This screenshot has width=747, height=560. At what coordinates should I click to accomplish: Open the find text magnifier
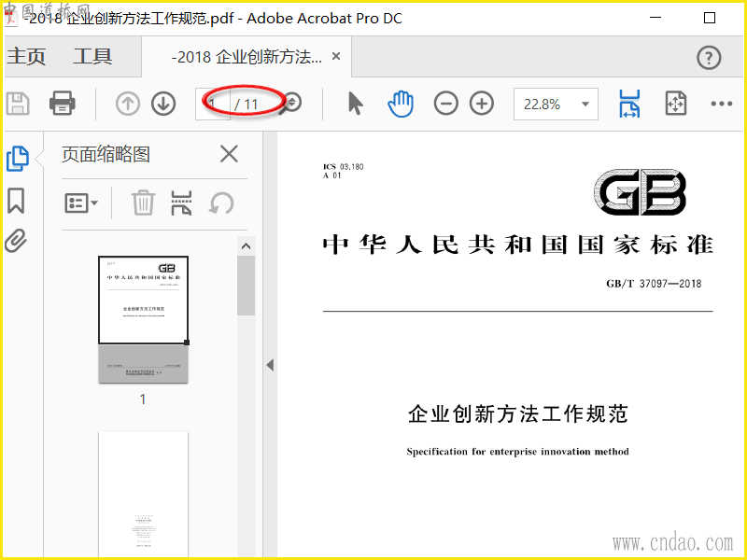pyautogui.click(x=290, y=104)
